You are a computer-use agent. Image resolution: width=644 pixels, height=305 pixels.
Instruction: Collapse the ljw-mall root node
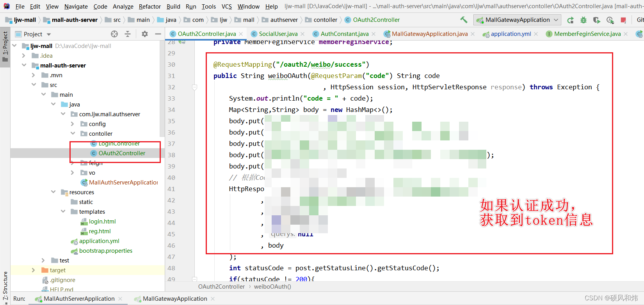point(14,46)
